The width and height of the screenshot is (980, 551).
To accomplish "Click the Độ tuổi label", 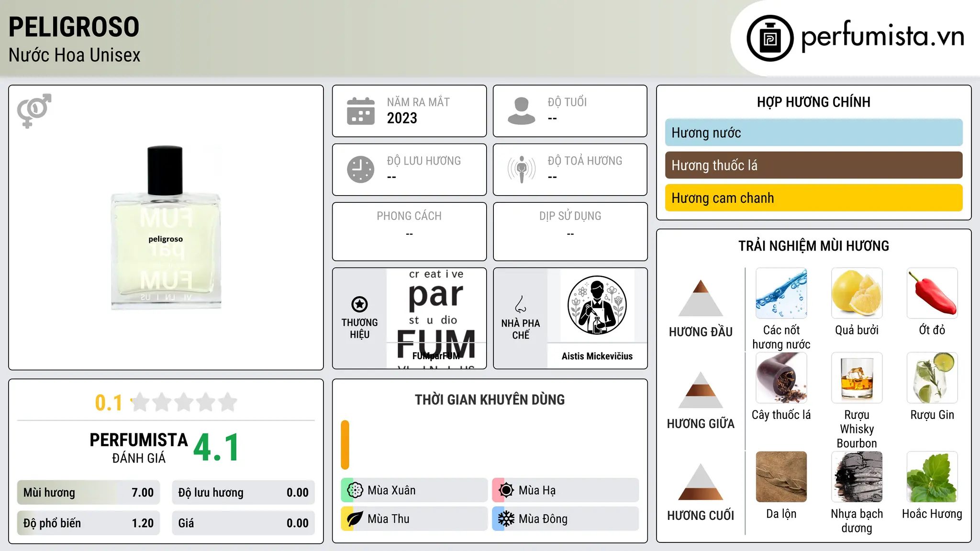I will 567,102.
